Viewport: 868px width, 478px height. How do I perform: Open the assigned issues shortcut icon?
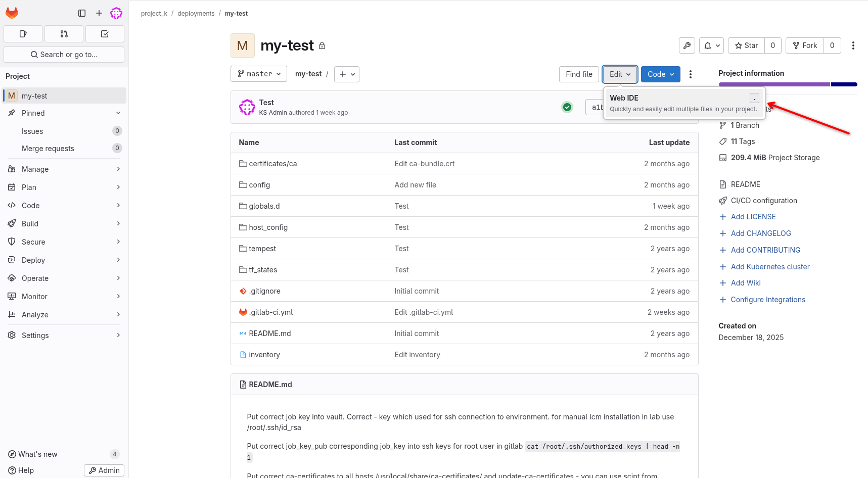point(23,34)
